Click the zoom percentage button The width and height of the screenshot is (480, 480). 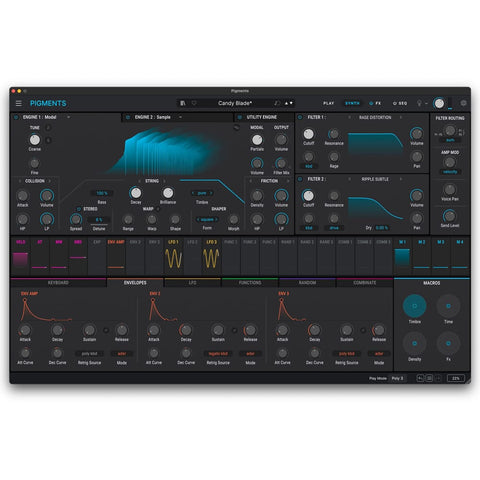click(456, 378)
